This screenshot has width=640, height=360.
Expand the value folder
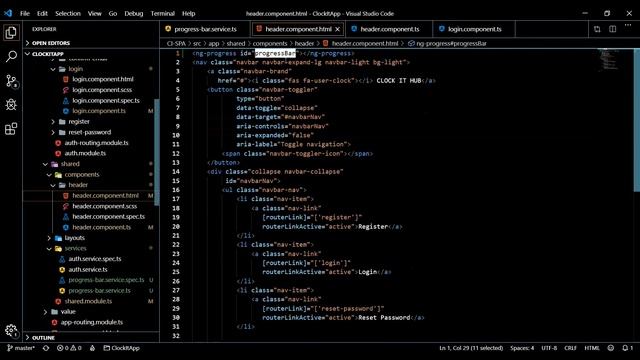(x=68, y=311)
